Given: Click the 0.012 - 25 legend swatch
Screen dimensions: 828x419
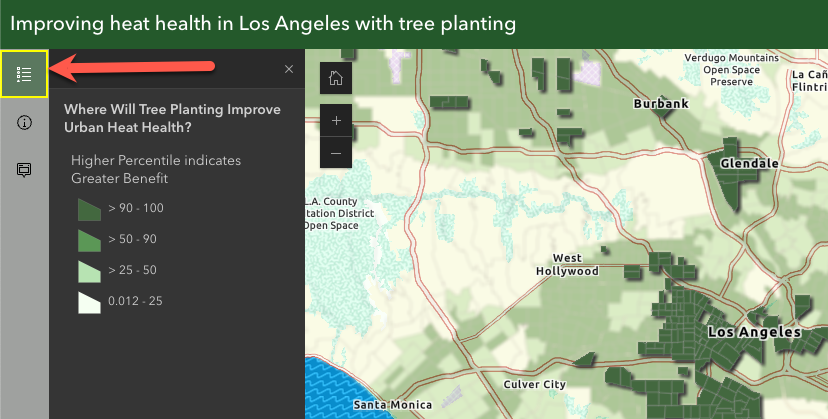Looking at the screenshot, I should pos(90,301).
